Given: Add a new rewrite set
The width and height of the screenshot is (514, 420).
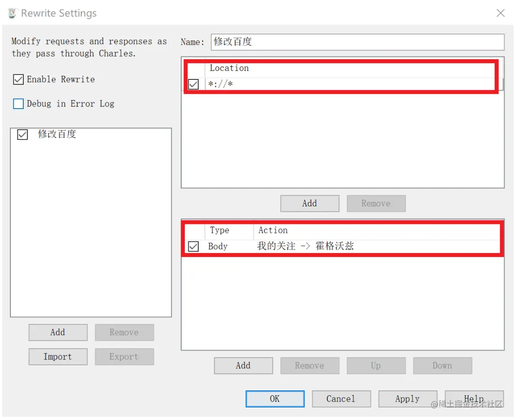Looking at the screenshot, I should pyautogui.click(x=58, y=332).
